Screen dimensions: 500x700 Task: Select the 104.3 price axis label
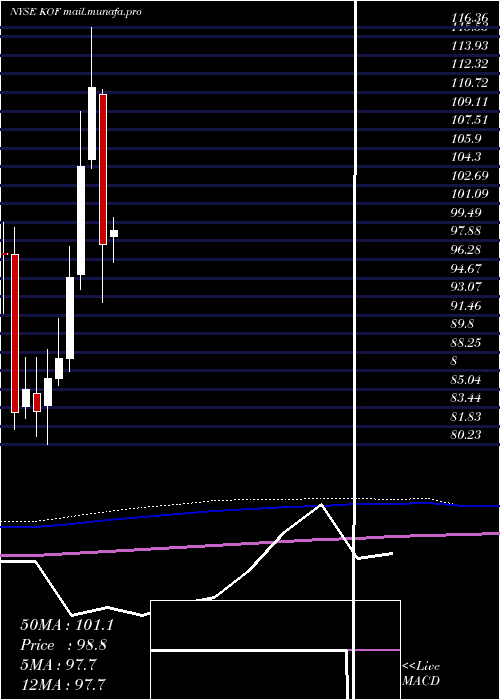467,157
